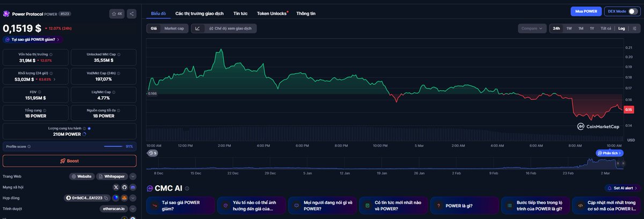Image resolution: width=644 pixels, height=219 pixels.
Task: Add POWER to watchlist via star
Action: (117, 14)
